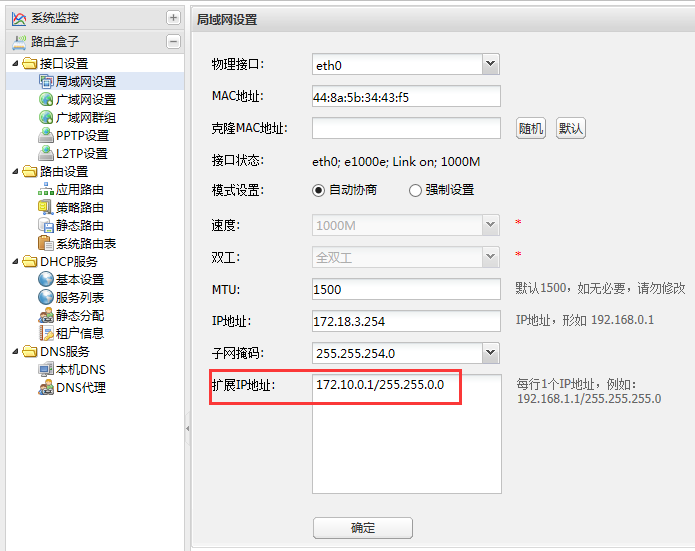Click the 广域网群组 icon
The width and height of the screenshot is (695, 551).
46,117
